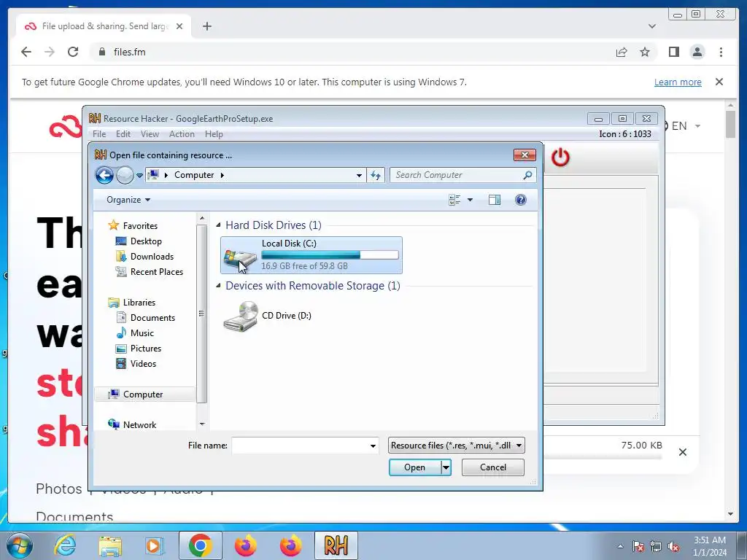This screenshot has height=560, width=747.
Task: Select CD Drive (D:) icon
Action: [241, 316]
